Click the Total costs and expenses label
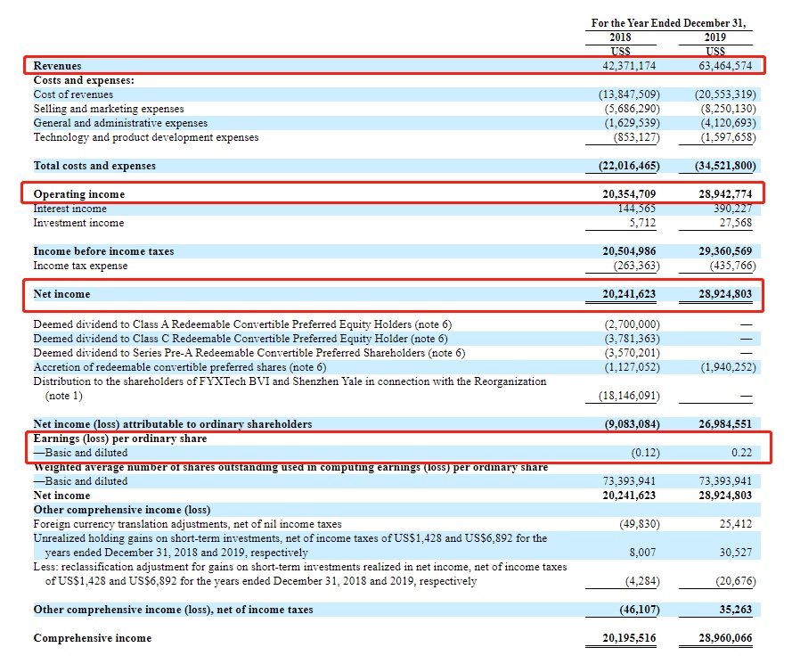792x672 pixels. tap(94, 166)
